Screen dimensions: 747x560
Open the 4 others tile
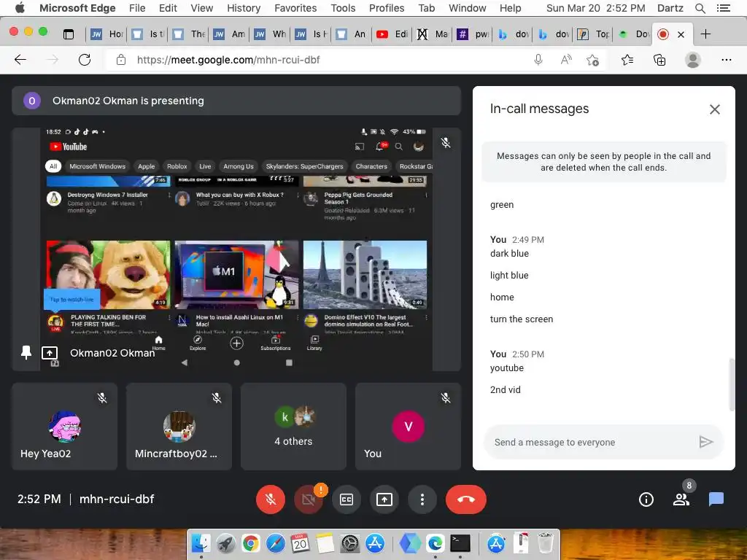[x=293, y=426]
